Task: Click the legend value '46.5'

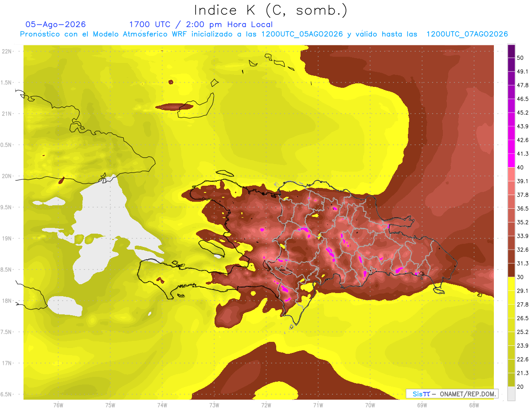Action: pyautogui.click(x=523, y=99)
